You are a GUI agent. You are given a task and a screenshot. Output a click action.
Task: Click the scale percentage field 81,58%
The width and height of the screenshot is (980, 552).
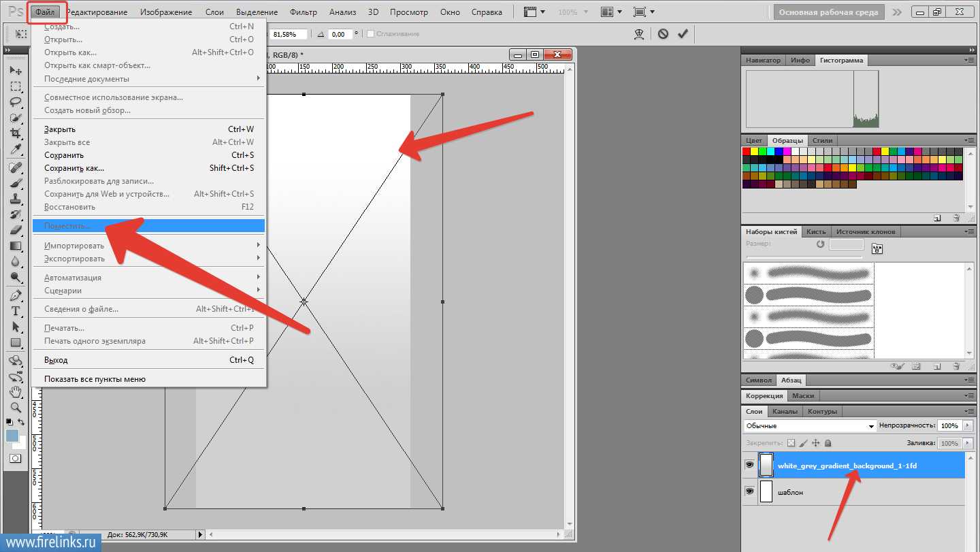(289, 34)
